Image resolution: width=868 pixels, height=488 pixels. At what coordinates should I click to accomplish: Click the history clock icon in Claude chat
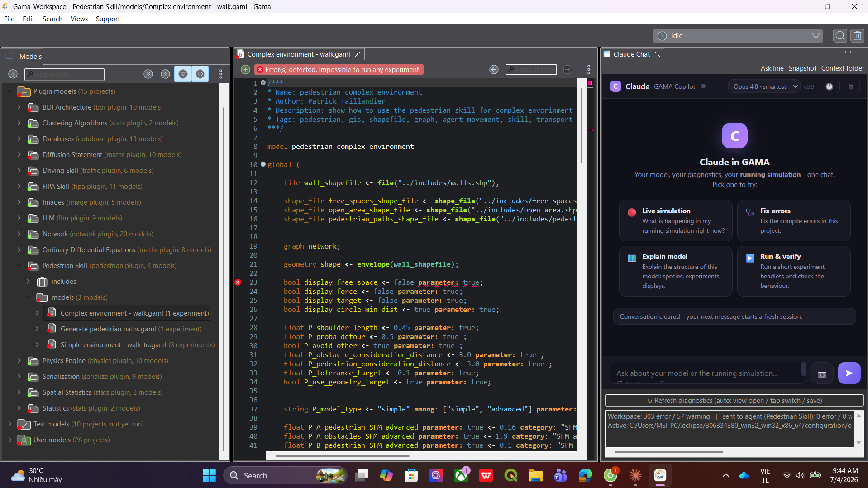[x=829, y=86]
